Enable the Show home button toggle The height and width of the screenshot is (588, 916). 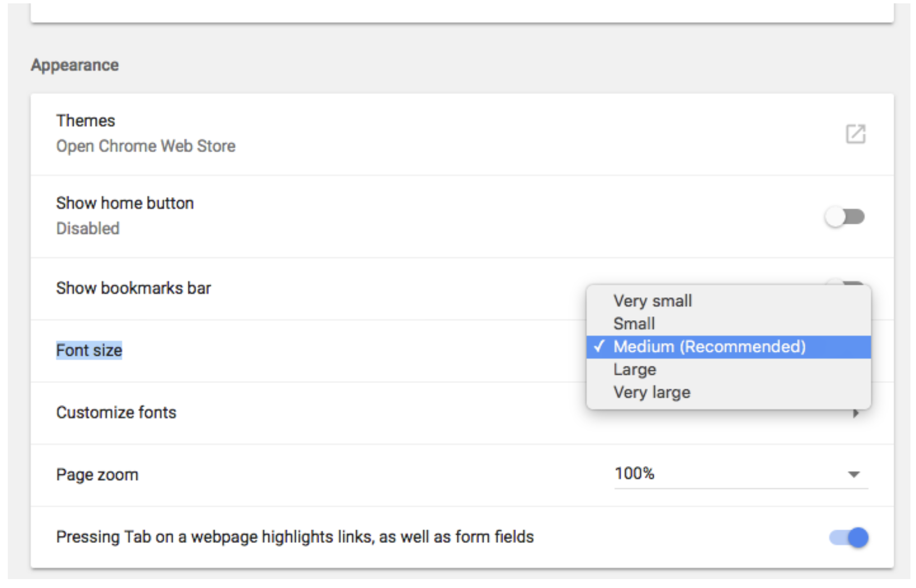pos(845,217)
